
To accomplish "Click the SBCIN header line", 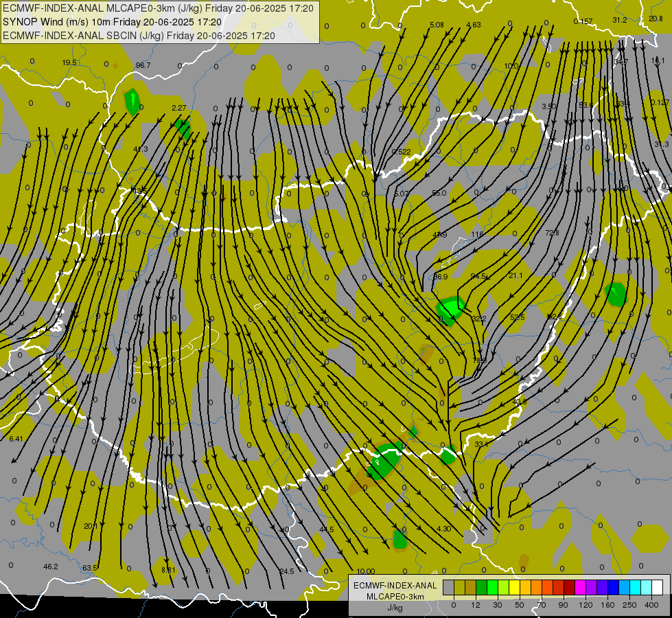I will pyautogui.click(x=139, y=36).
